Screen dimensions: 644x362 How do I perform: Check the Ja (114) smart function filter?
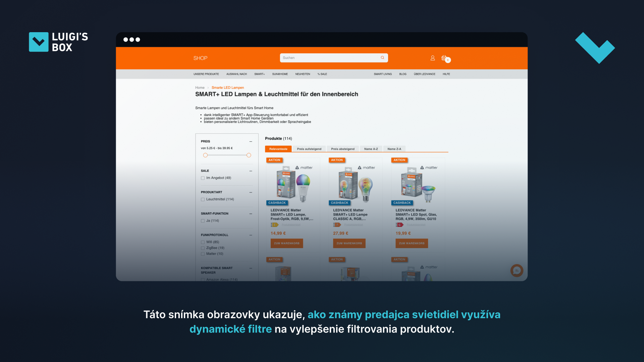pos(203,221)
